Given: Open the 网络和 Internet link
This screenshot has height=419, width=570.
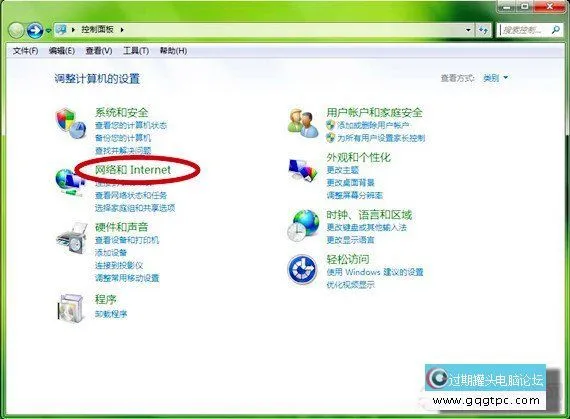Looking at the screenshot, I should coord(133,169).
